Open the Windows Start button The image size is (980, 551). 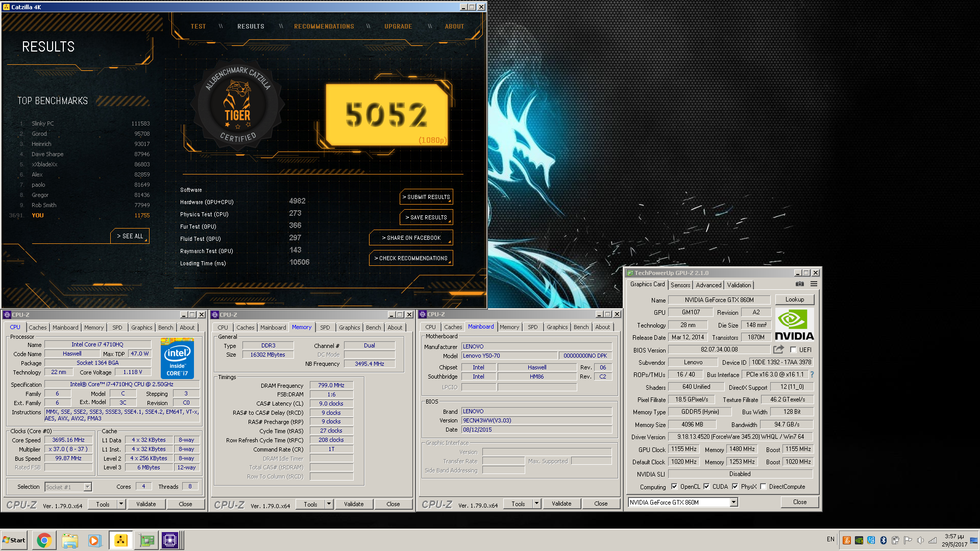click(14, 540)
